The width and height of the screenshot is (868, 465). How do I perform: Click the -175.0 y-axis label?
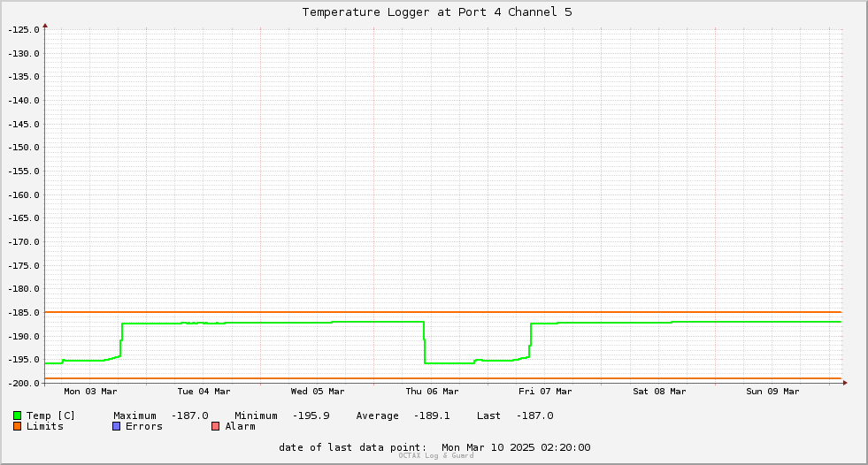[x=24, y=265]
